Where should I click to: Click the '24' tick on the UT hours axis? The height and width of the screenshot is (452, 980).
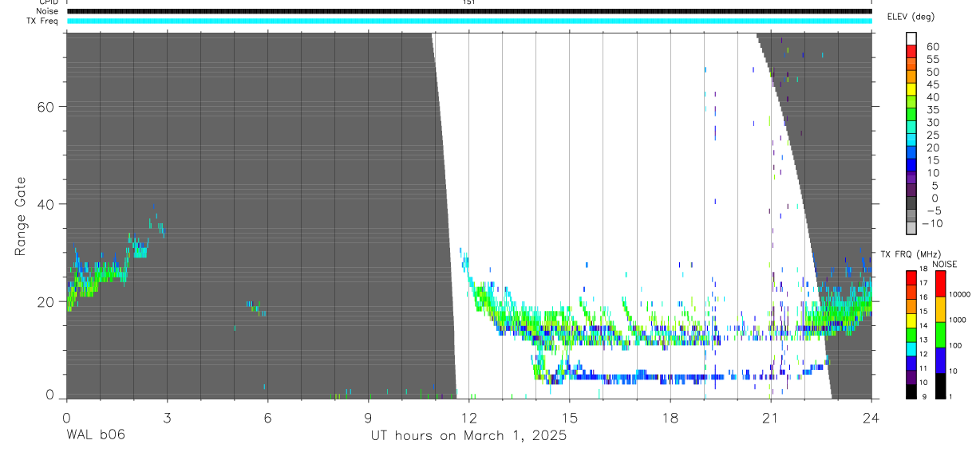coord(871,417)
